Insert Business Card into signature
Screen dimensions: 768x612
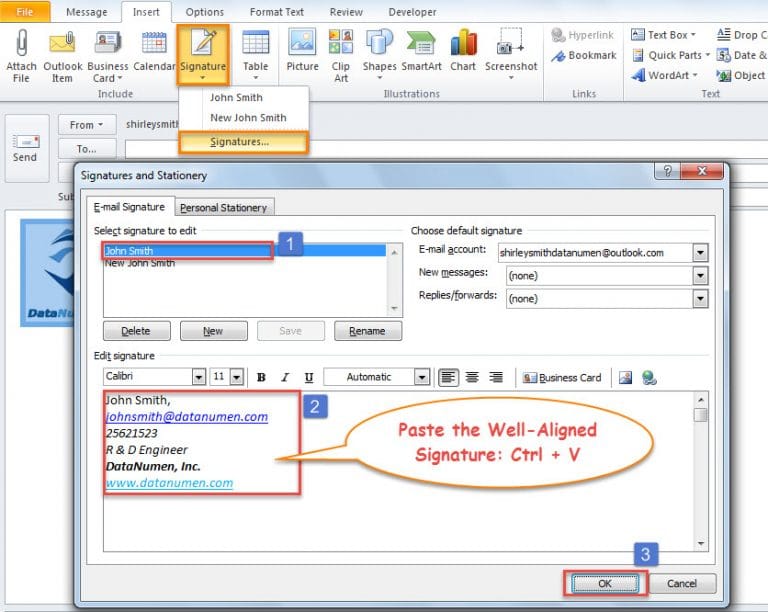click(x=562, y=378)
